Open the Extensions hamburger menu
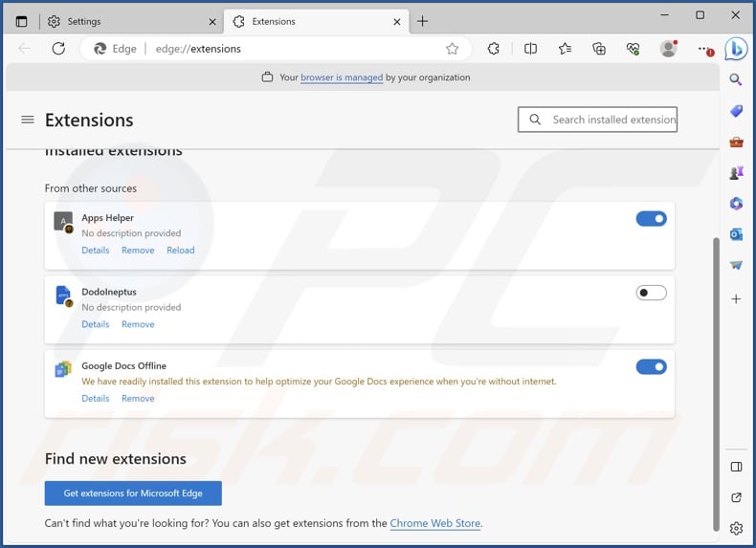Screen dimensions: 756x548 (x=28, y=120)
